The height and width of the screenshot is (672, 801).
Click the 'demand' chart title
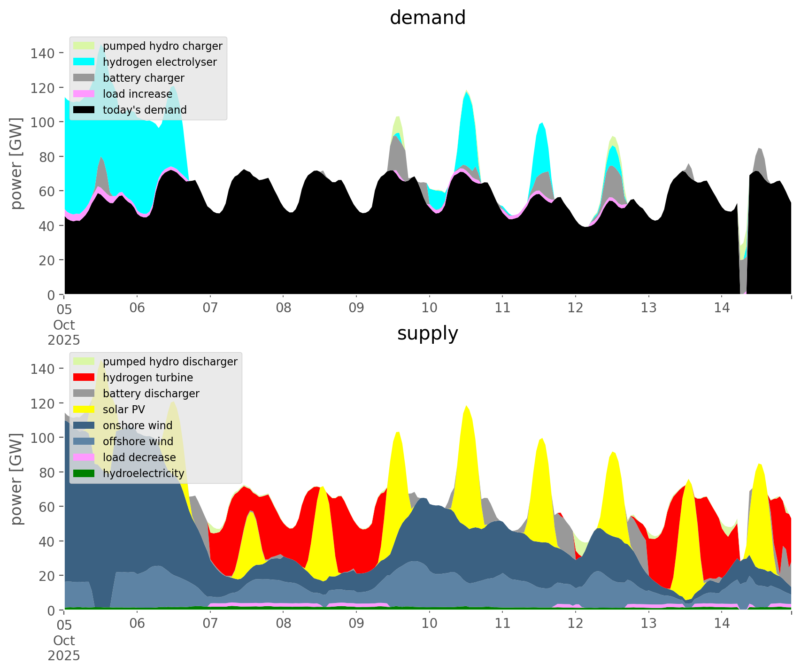click(427, 18)
